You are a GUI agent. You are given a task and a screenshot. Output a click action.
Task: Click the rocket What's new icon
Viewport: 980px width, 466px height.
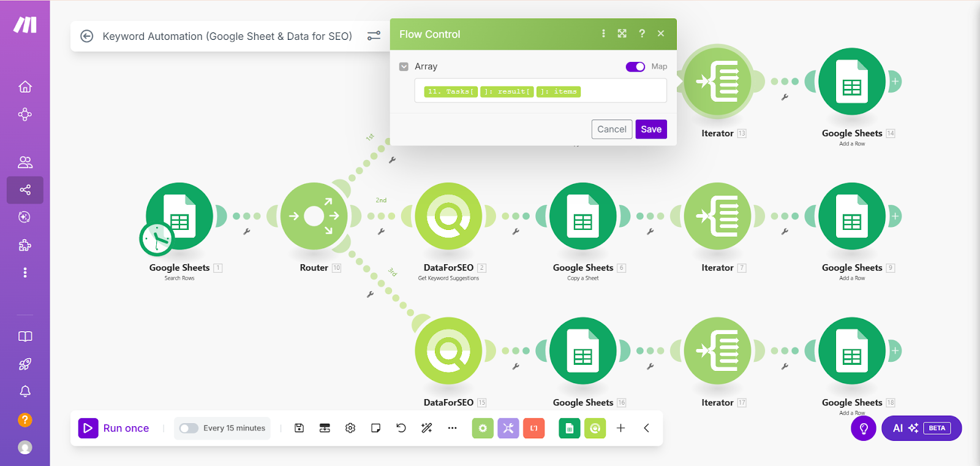[x=25, y=364]
